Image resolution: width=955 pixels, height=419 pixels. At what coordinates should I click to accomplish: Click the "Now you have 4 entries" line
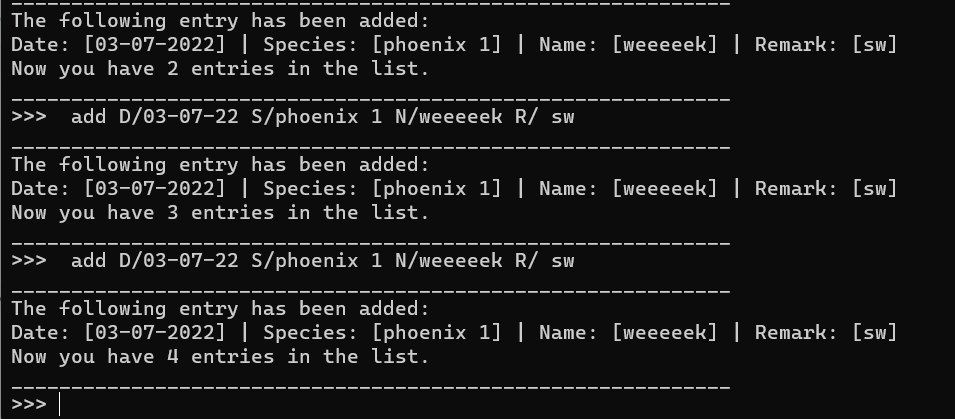pyautogui.click(x=220, y=356)
